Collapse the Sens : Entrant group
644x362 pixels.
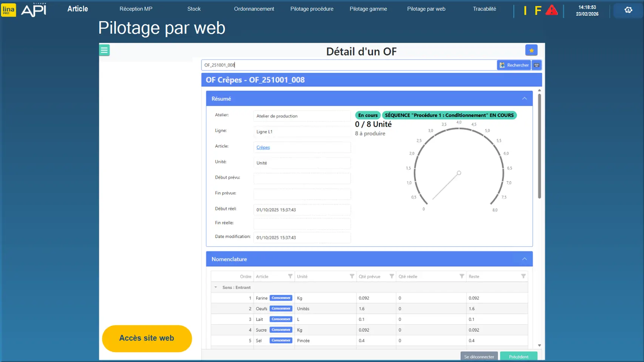216,287
